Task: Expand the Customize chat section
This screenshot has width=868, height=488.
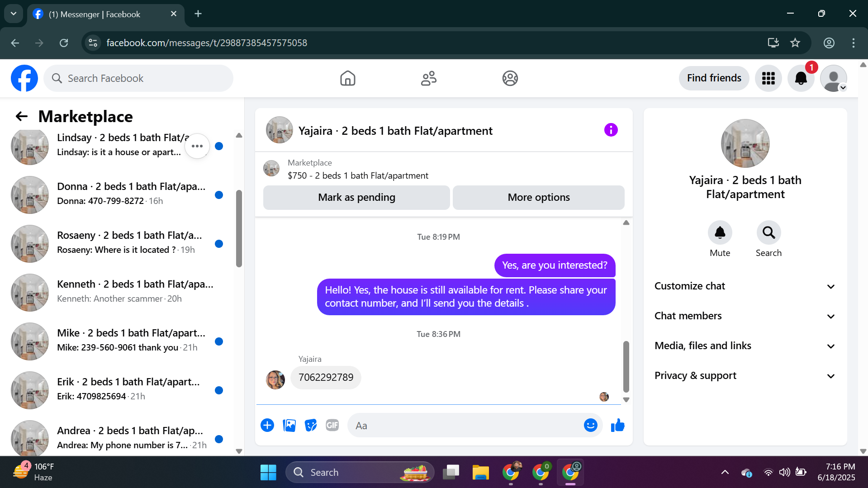Action: coord(745,286)
